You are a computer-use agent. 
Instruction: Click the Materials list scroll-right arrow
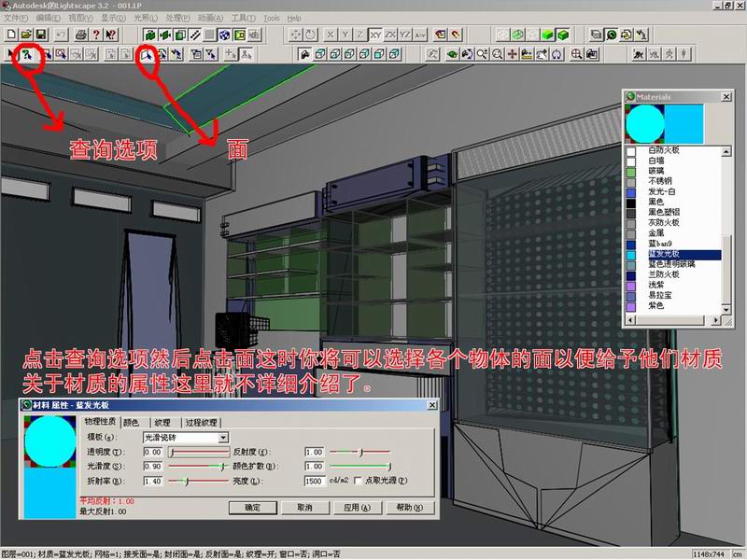[716, 320]
